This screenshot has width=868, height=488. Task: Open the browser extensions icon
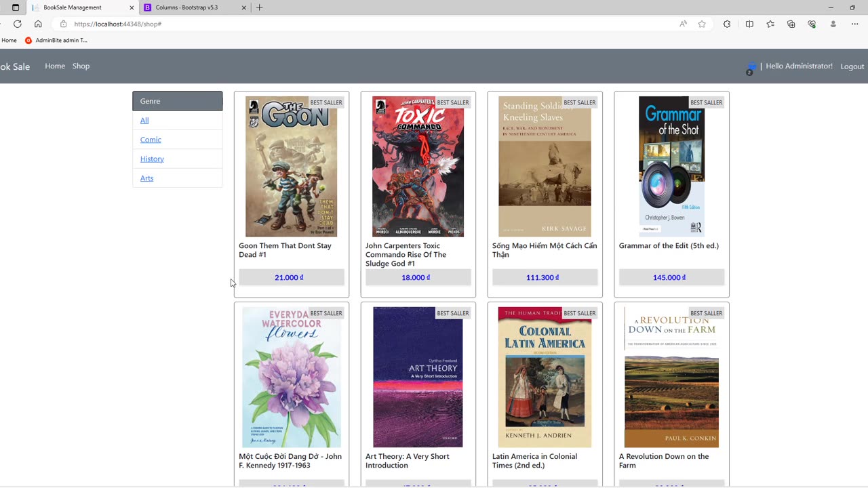coord(727,24)
